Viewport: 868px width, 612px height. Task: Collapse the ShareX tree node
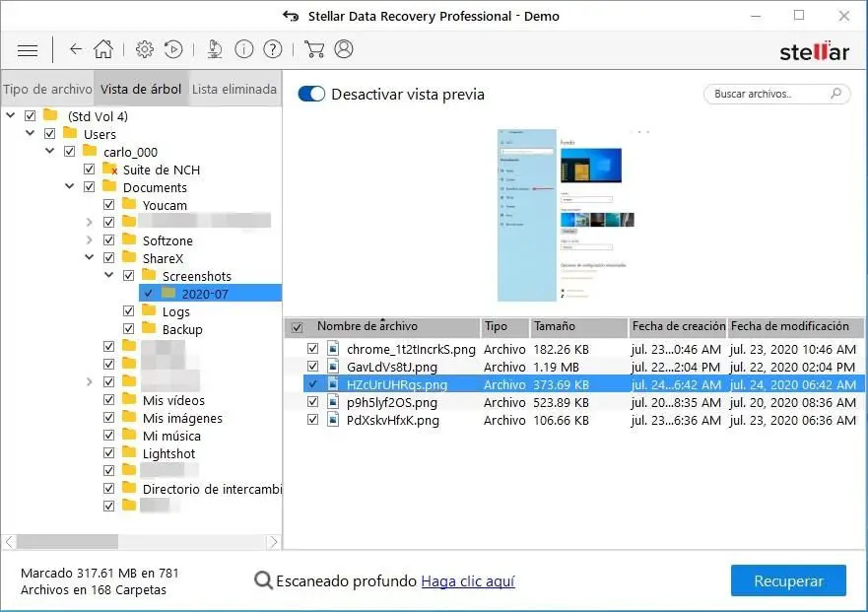89,257
